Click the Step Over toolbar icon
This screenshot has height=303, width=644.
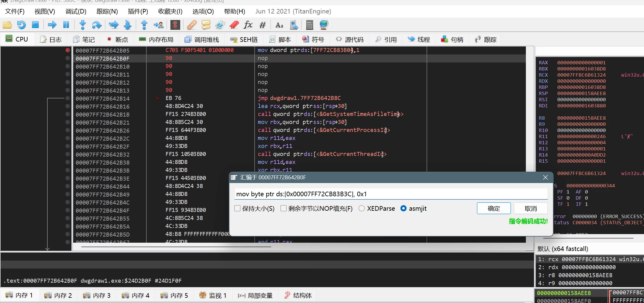(x=97, y=25)
